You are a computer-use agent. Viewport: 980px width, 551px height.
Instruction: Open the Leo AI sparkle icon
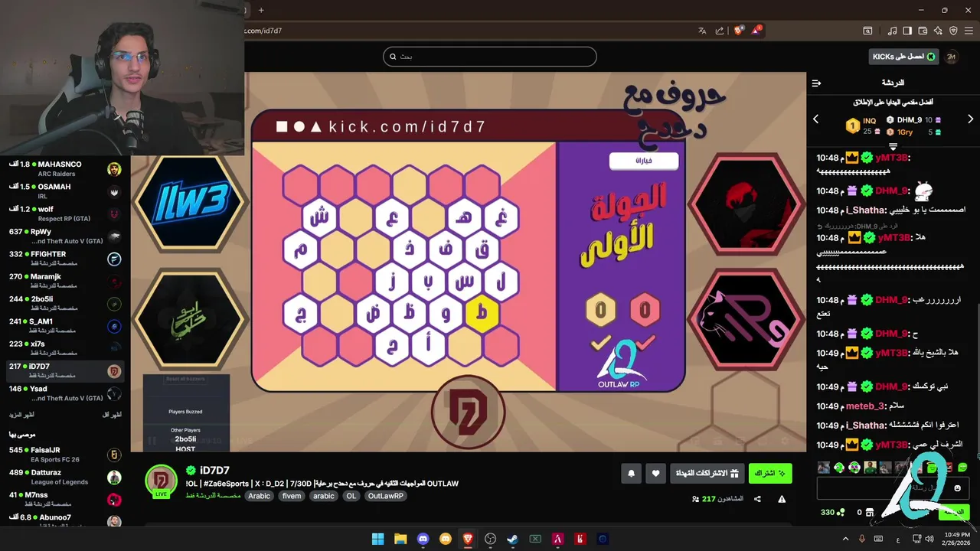938,31
